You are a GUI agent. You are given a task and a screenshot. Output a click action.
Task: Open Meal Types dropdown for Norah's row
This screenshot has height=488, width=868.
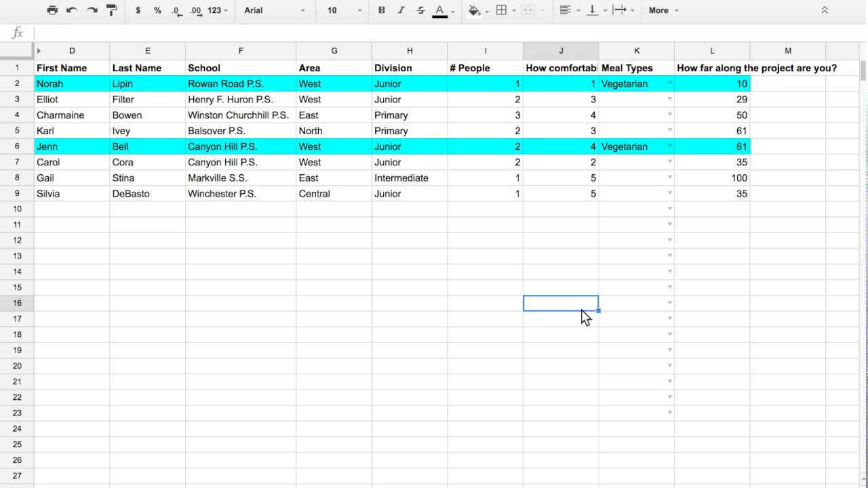[x=669, y=83]
